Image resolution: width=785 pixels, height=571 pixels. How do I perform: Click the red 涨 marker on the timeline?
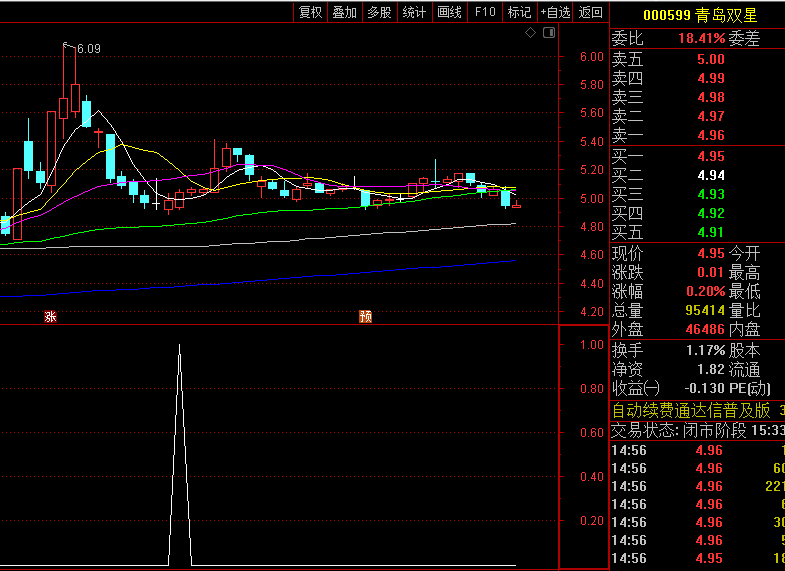pos(49,317)
